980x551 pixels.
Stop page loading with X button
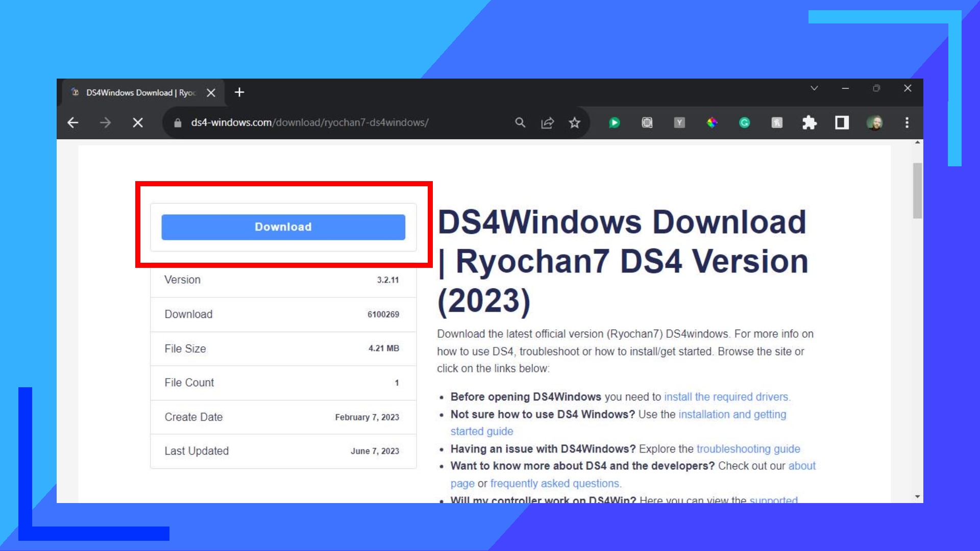(x=138, y=122)
